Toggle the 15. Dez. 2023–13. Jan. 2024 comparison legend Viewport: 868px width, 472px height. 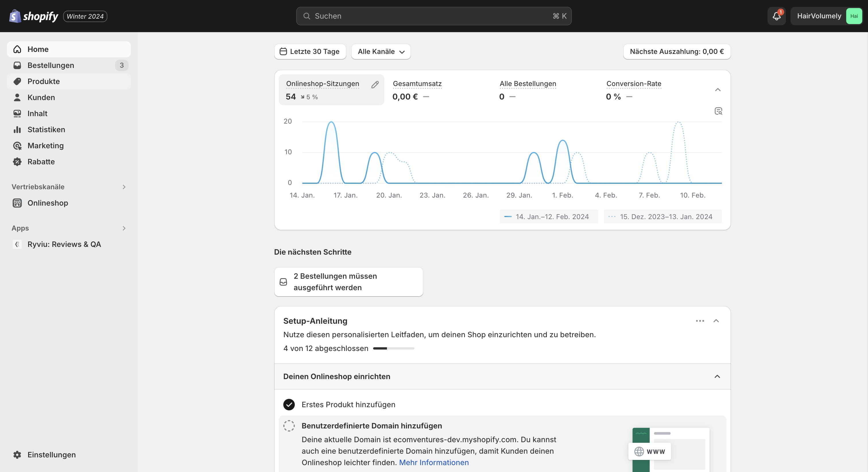coord(662,217)
